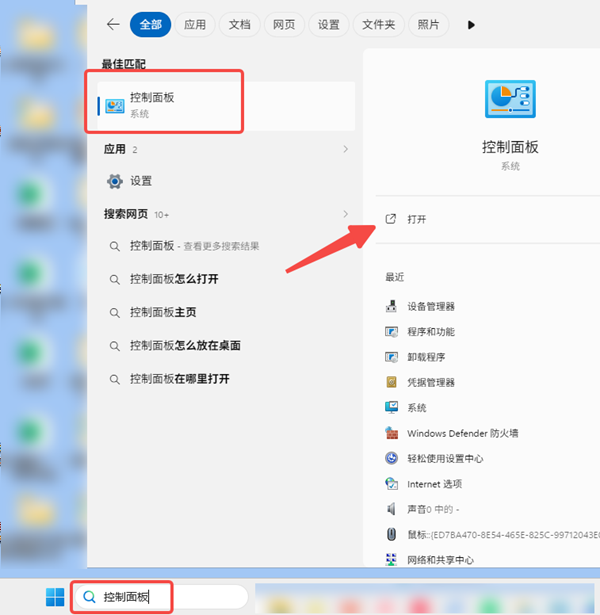Switch to the 文档 filter tab
This screenshot has height=615, width=600.
239,25
